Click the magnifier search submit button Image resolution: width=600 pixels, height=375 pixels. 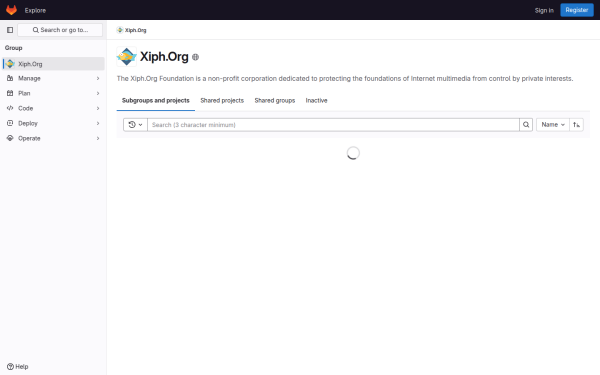526,125
